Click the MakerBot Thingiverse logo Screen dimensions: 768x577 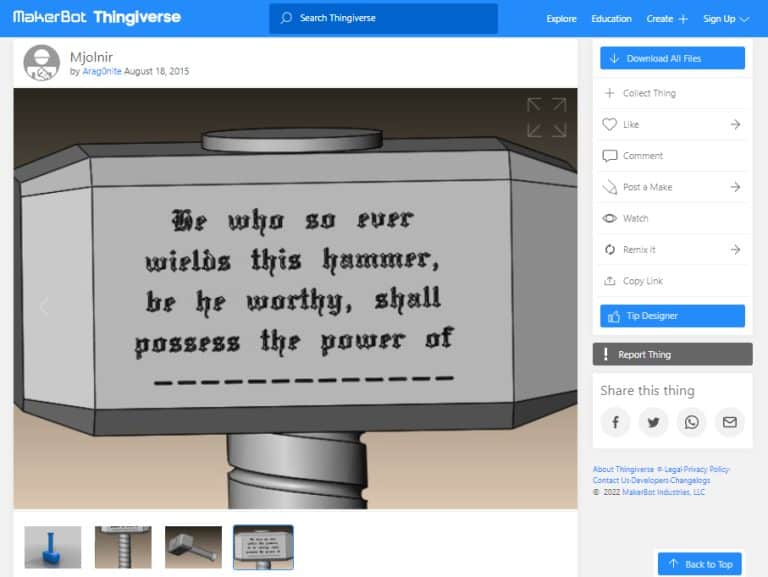96,17
